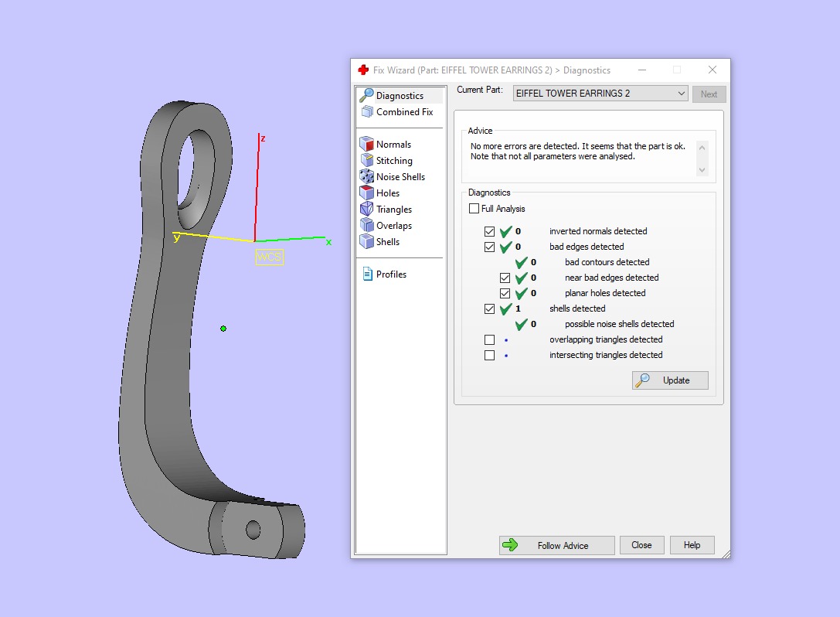The height and width of the screenshot is (617, 840).
Task: Enable overlapping triangles detected checkbox
Action: click(489, 340)
